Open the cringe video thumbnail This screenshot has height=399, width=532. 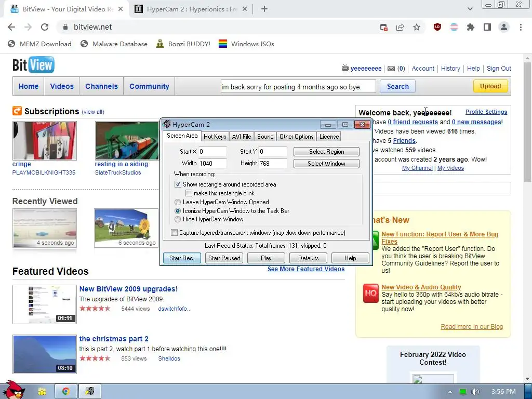(45, 140)
